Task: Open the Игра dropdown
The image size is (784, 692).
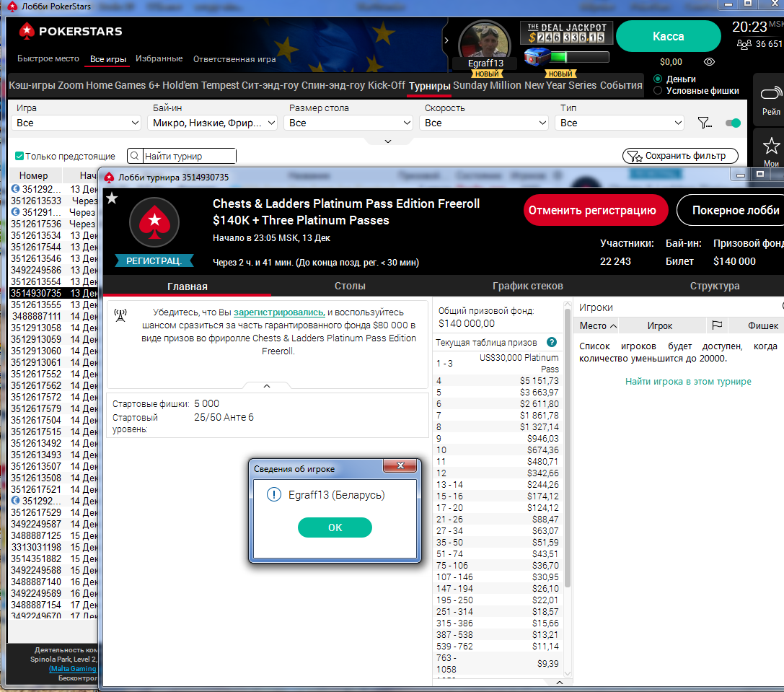Action: 76,123
